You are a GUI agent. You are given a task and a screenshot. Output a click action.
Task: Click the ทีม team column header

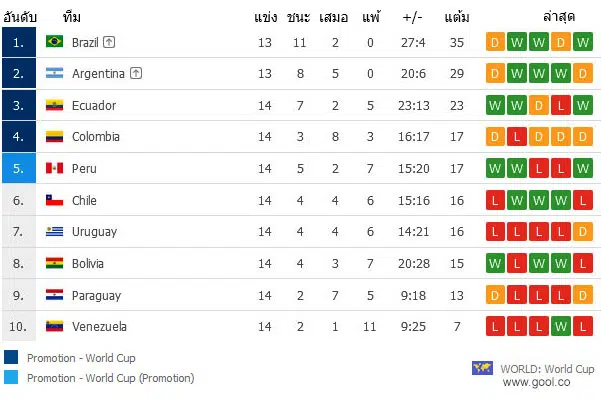(72, 17)
